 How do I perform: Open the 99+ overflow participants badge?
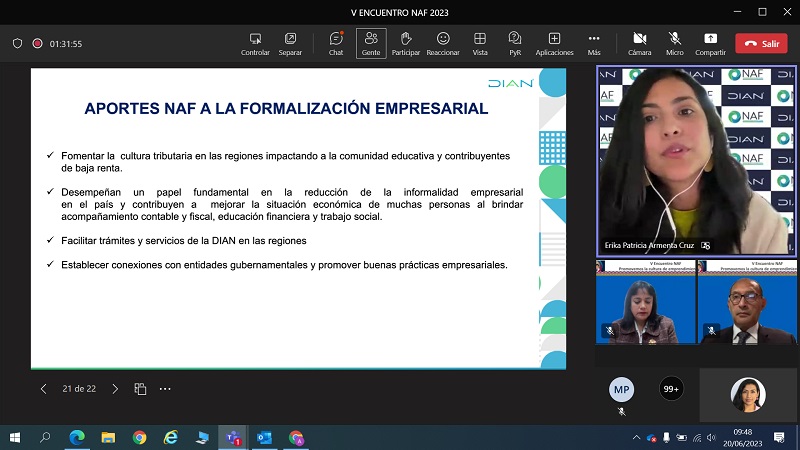click(x=671, y=389)
